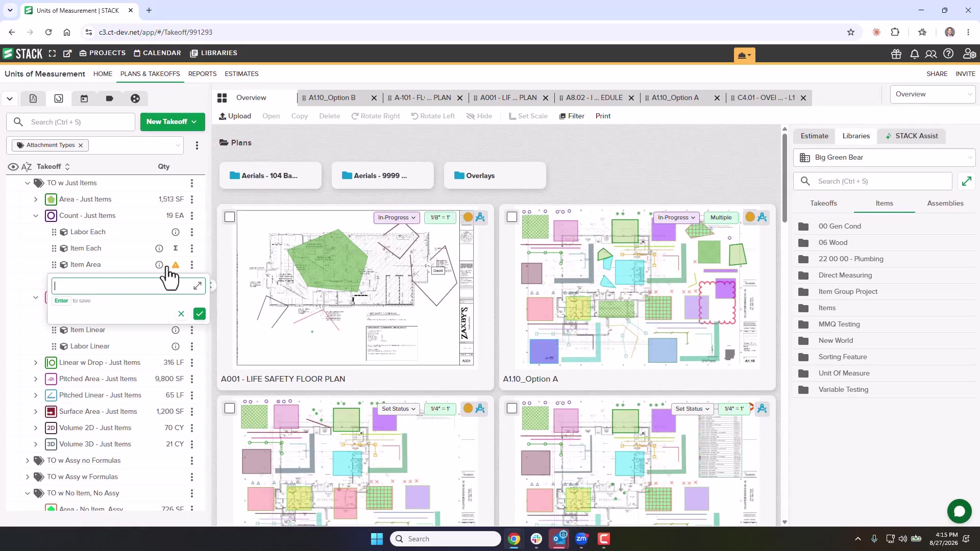Open the REPORTS menu
980x551 pixels.
click(202, 74)
